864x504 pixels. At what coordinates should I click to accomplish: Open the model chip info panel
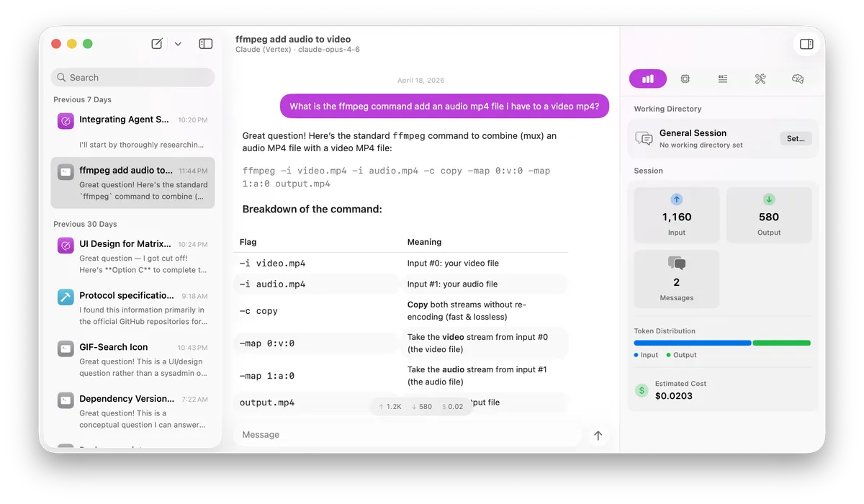(x=685, y=78)
